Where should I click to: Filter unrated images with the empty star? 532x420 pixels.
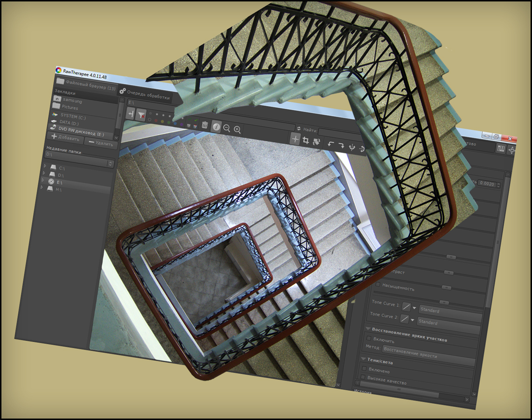(x=151, y=113)
